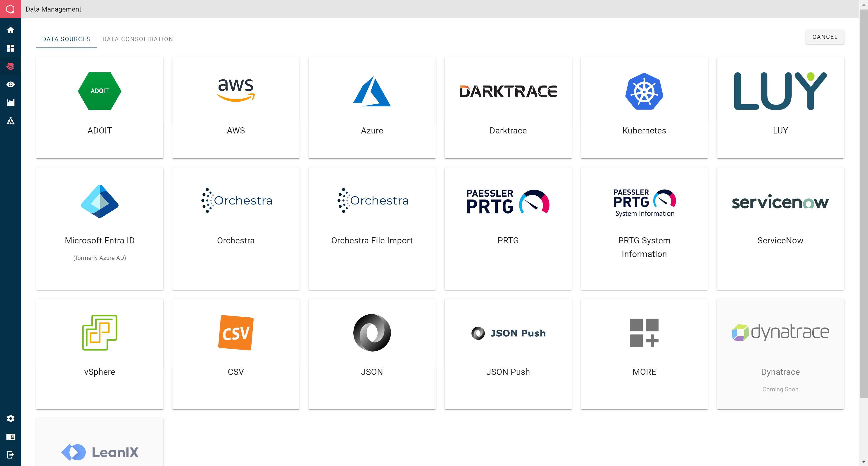This screenshot has width=868, height=466.
Task: Click the ADOIT card label
Action: tap(100, 131)
